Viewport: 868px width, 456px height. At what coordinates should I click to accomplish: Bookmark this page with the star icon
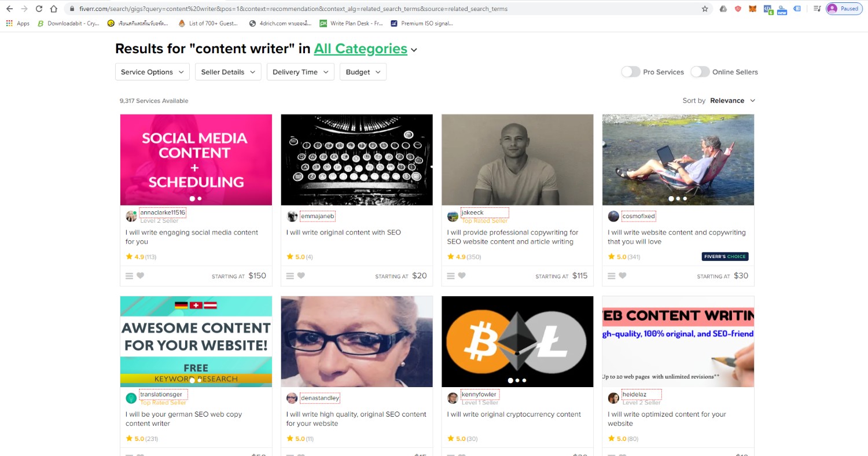[x=705, y=9]
